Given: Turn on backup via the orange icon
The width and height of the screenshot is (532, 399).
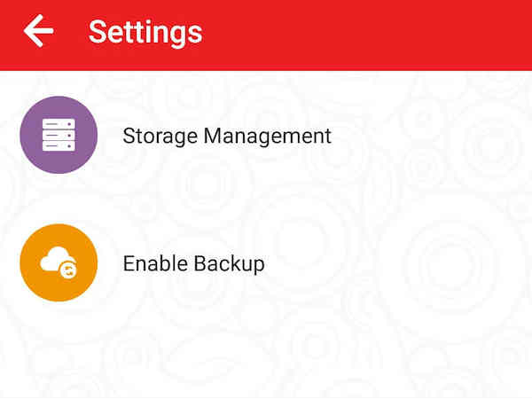Looking at the screenshot, I should [59, 263].
